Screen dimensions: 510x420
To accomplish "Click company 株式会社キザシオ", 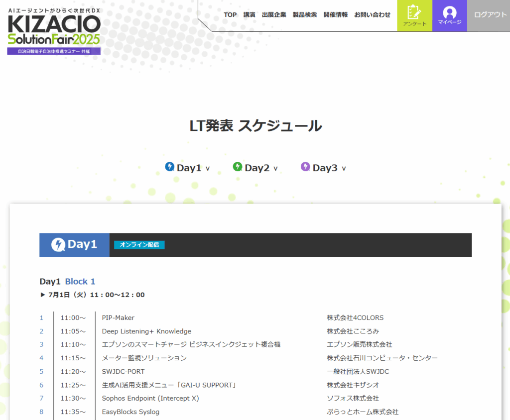I will click(x=353, y=385).
